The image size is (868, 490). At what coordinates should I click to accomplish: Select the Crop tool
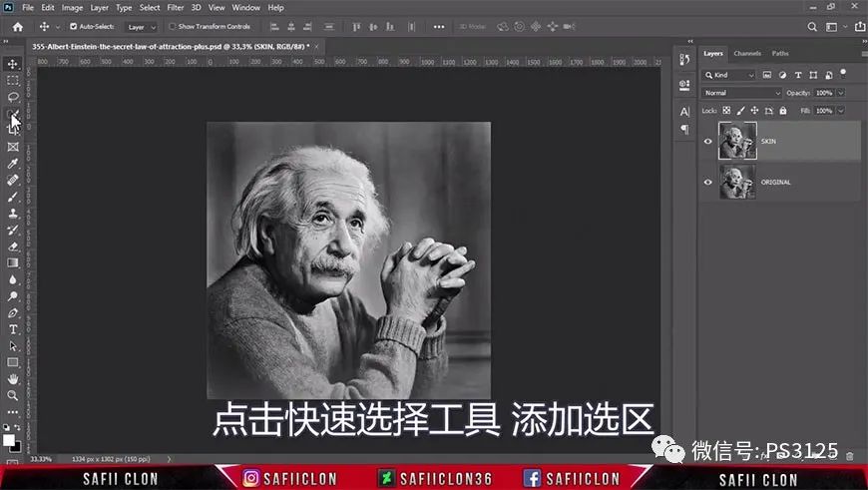(x=12, y=130)
